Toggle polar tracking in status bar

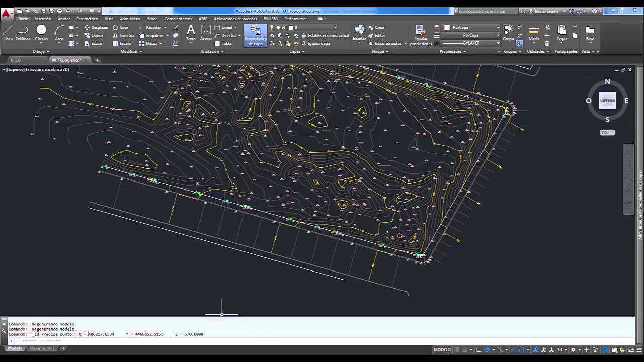point(487,350)
